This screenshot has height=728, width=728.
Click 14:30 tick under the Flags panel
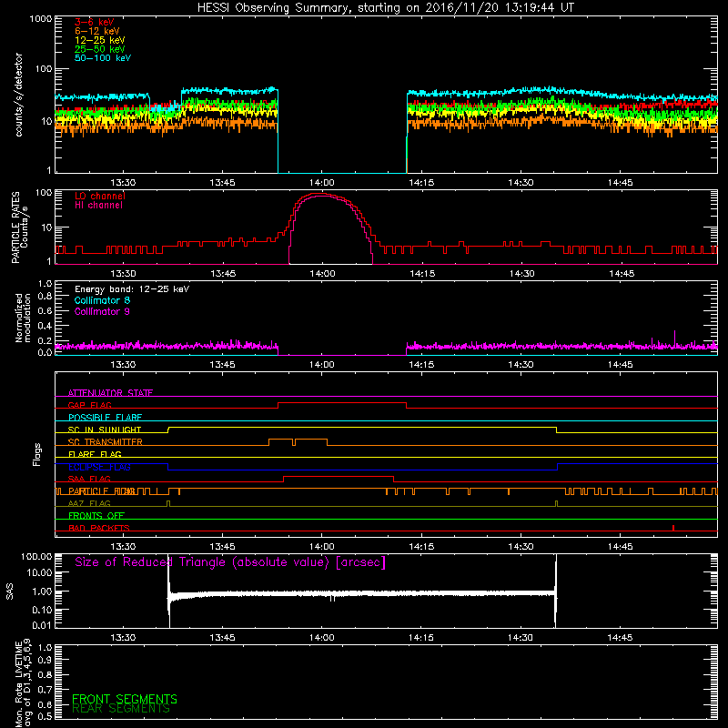521,547
